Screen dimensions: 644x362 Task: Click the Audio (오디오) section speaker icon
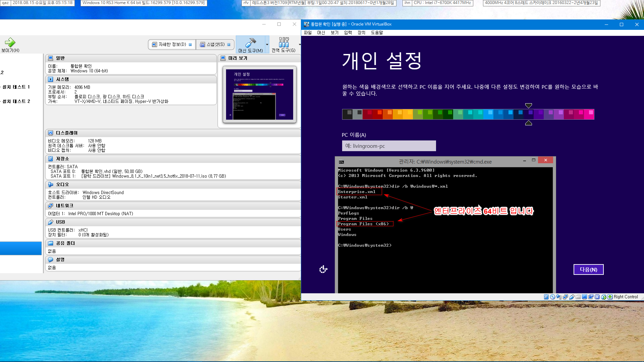(x=51, y=184)
